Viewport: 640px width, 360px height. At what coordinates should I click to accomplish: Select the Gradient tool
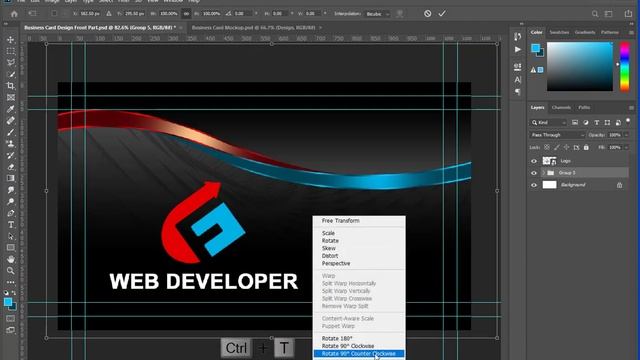[11, 178]
